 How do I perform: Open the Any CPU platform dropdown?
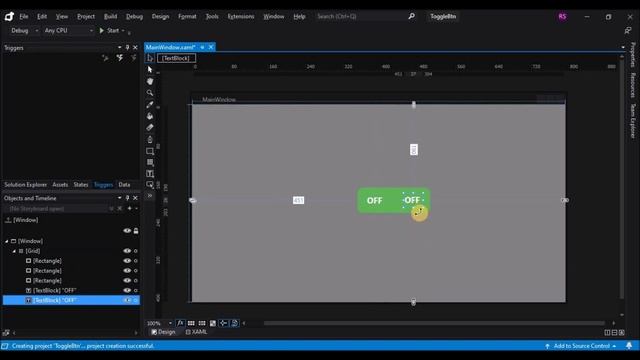coord(69,31)
